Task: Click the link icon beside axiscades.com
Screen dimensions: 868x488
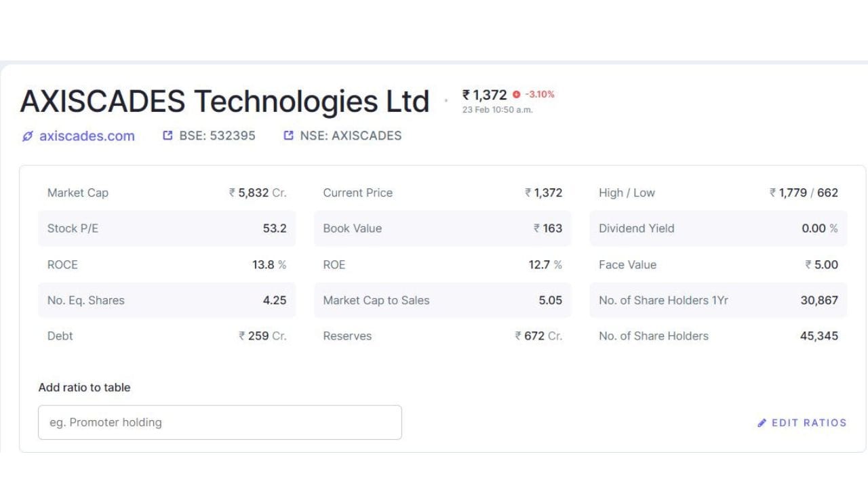Action: tap(27, 136)
